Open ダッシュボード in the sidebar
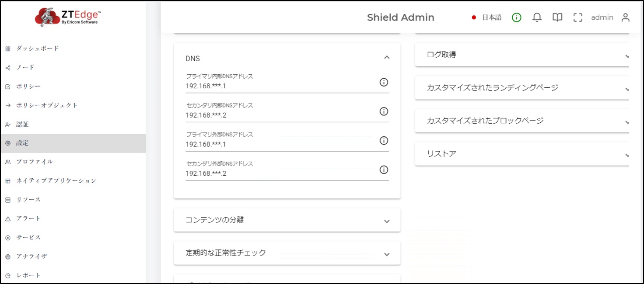This screenshot has height=284, width=644. point(37,48)
